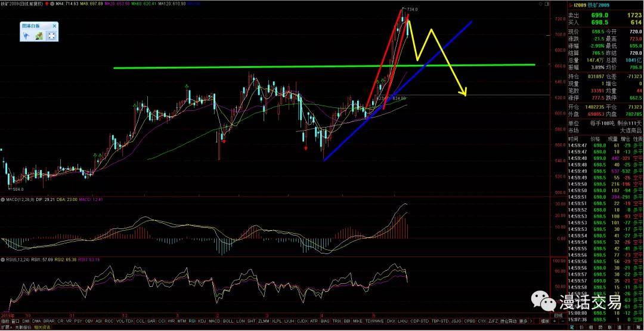
Task: Select the JSJG indicator tab
Action: 456,321
